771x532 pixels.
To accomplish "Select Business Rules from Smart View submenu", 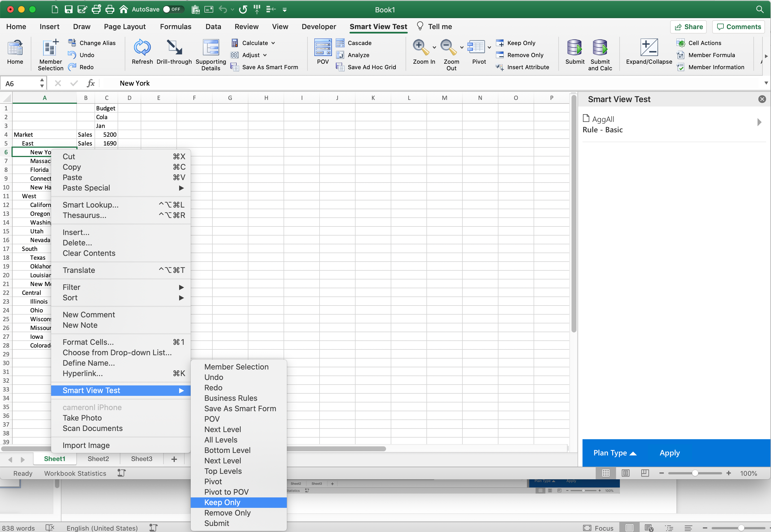I will pos(230,398).
